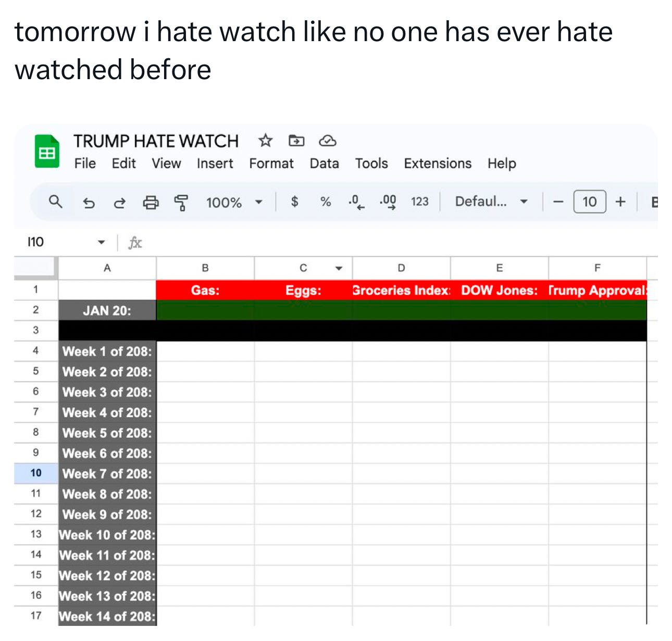The image size is (672, 641).
Task: Check the cloud save status icon
Action: coord(327,141)
